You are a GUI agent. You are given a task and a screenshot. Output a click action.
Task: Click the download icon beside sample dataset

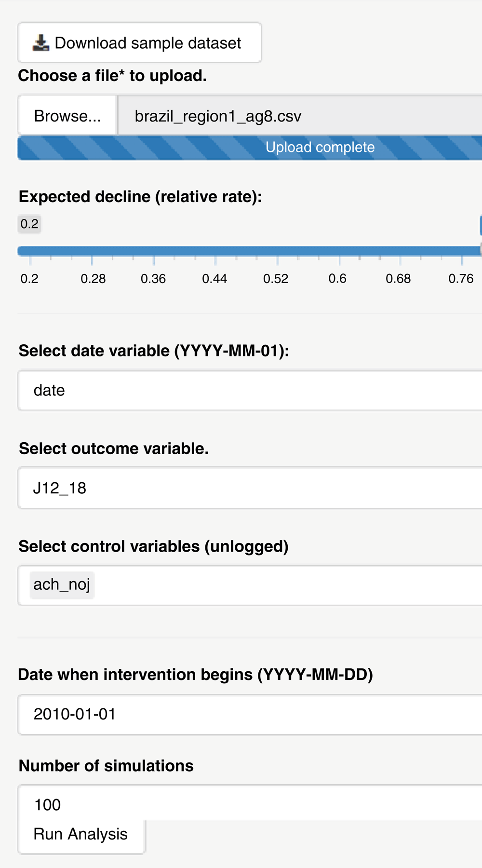click(x=41, y=43)
